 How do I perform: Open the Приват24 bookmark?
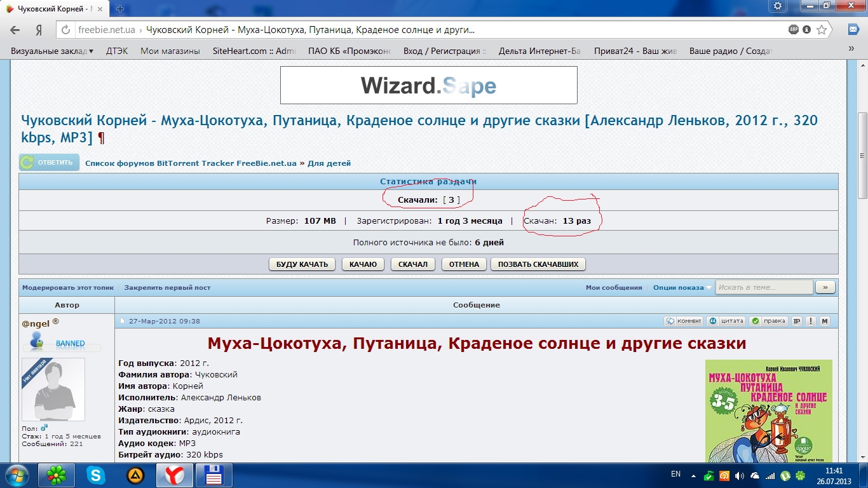[x=635, y=51]
